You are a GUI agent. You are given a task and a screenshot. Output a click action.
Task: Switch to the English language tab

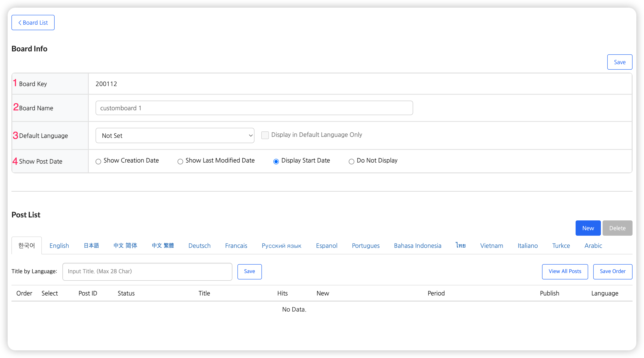pos(59,245)
